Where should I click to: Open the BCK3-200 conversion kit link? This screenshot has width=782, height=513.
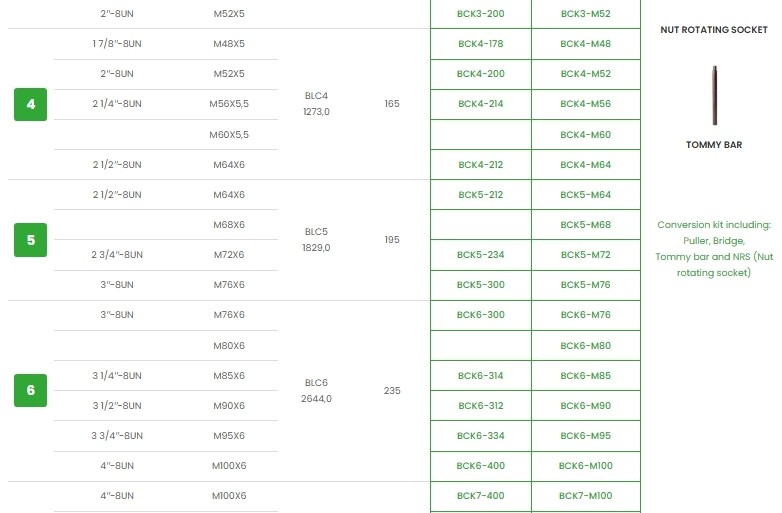[x=480, y=14]
